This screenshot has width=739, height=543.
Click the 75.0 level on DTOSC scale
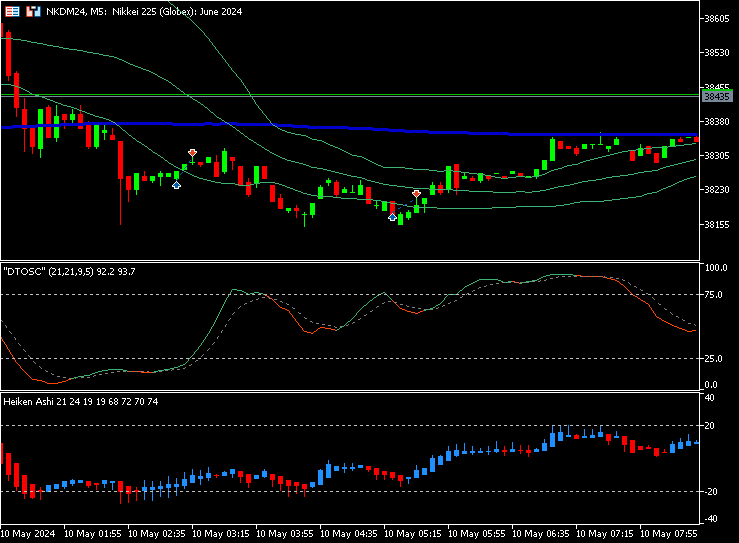point(713,295)
